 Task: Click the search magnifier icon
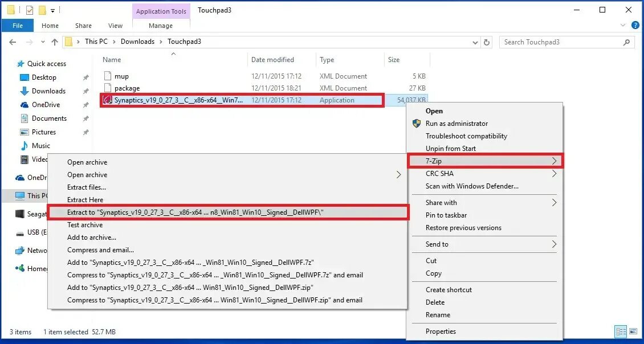pos(626,42)
